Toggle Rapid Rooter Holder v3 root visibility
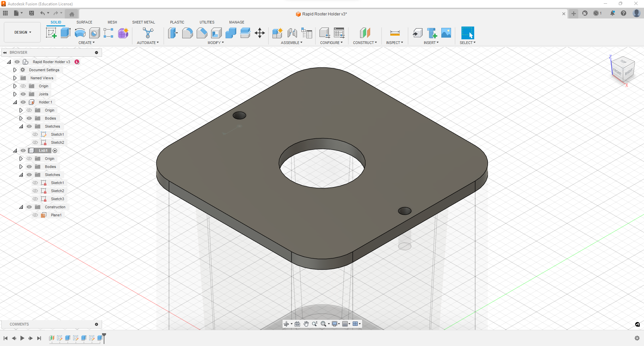 click(x=17, y=62)
